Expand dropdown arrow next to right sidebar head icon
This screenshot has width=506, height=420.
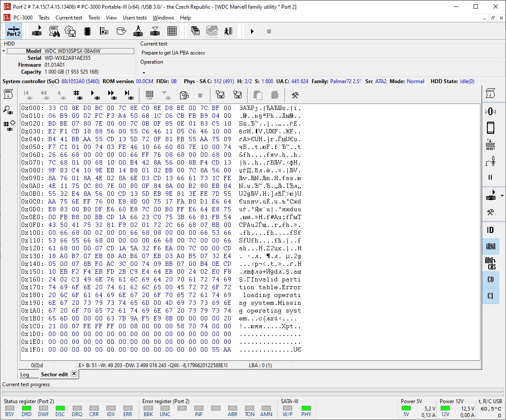click(x=502, y=195)
